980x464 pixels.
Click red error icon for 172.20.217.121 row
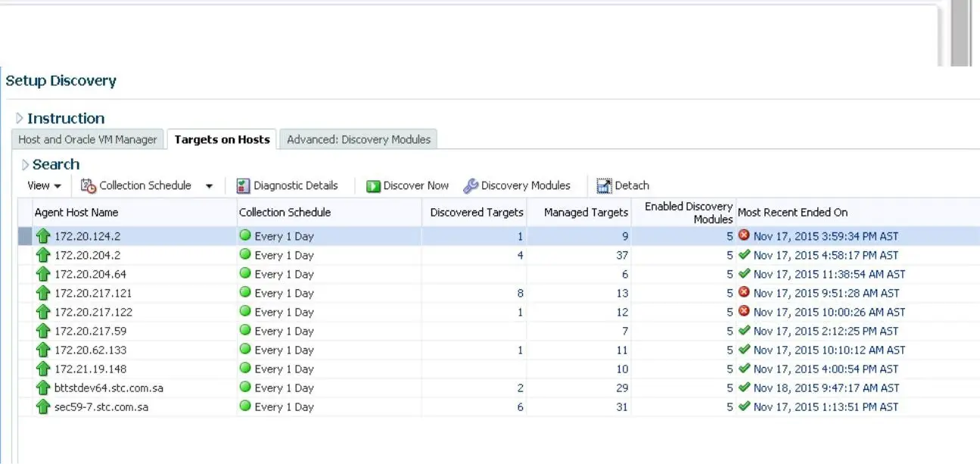click(x=744, y=292)
